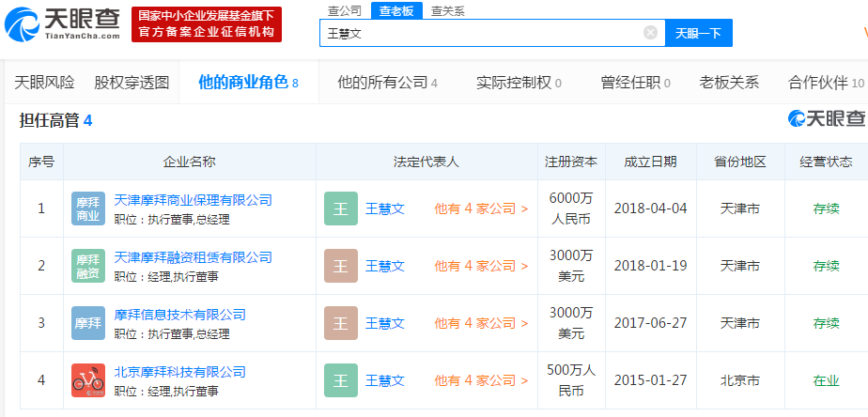The height and width of the screenshot is (417, 868).
Task: Select the 他的商业角色 tab
Action: coord(249,83)
